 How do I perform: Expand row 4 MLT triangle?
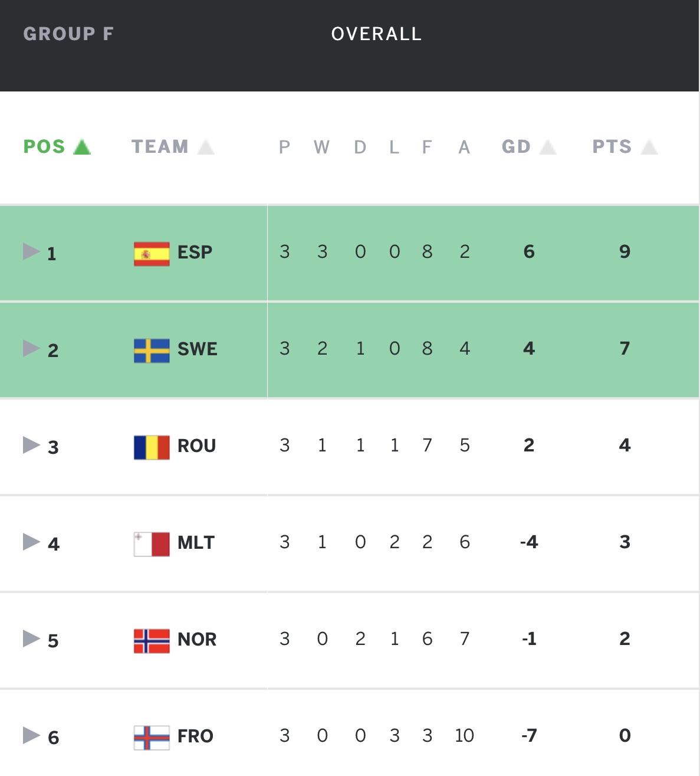(31, 542)
